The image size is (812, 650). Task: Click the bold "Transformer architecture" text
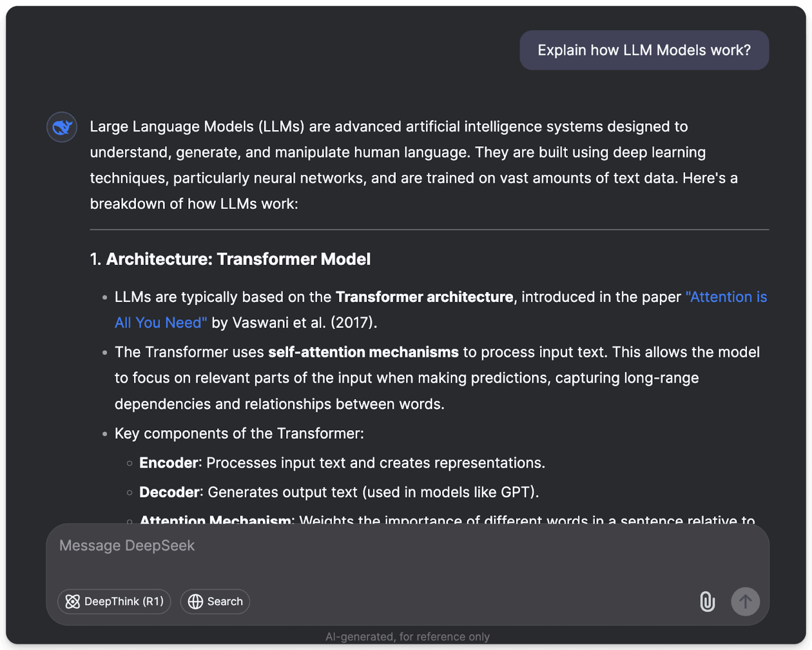click(424, 297)
